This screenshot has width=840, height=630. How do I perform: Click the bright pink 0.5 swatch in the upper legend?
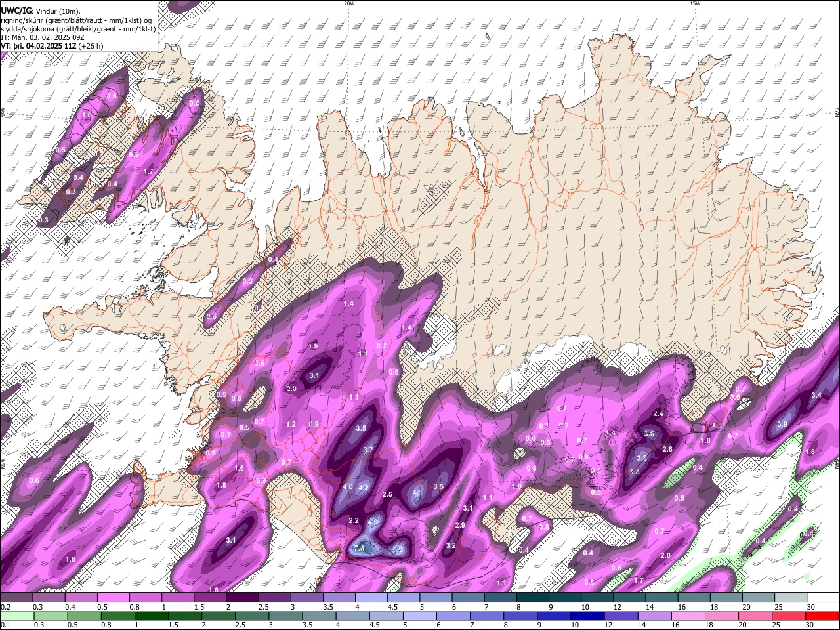coord(113,598)
